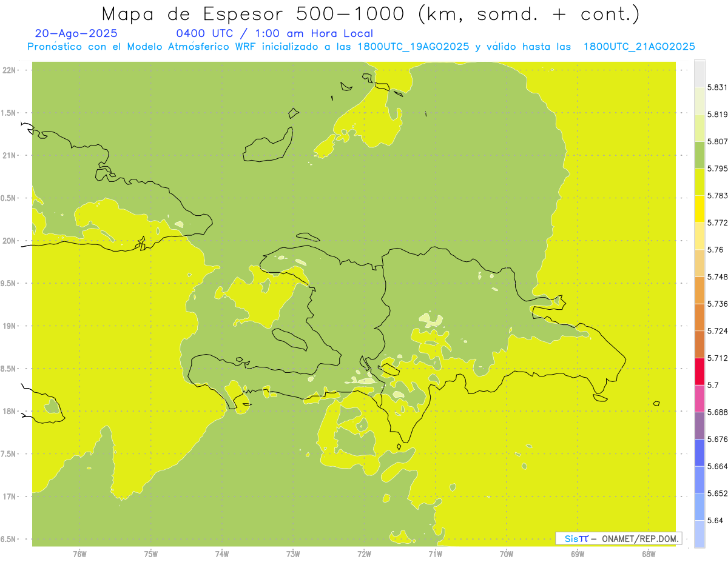This screenshot has height=562, width=728.
Task: Select the purple 5.676–5.688 legend swatch
Action: coord(699,426)
